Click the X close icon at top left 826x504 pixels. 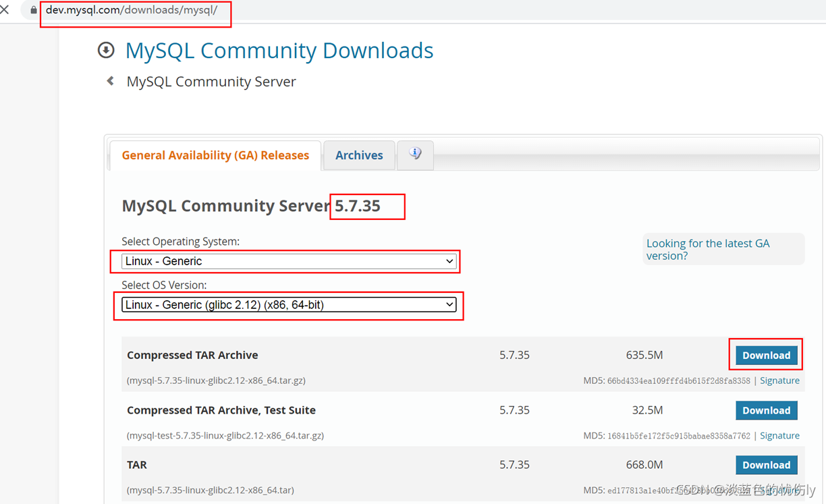5,9
